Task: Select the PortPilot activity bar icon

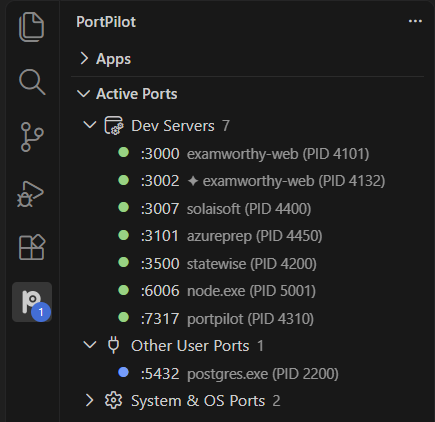Action: (32, 302)
